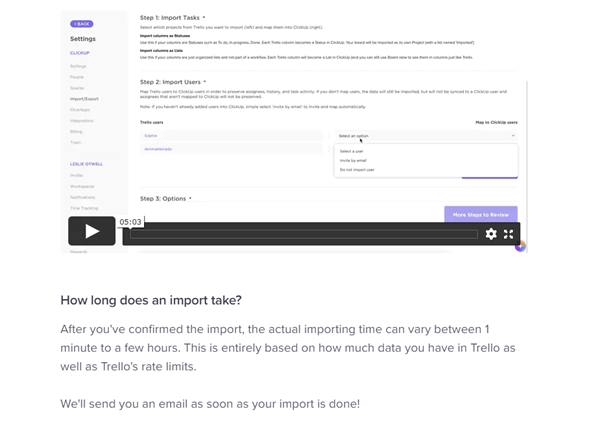Open video settings gear
Image resolution: width=605 pixels, height=424 pixels.
pyautogui.click(x=491, y=234)
